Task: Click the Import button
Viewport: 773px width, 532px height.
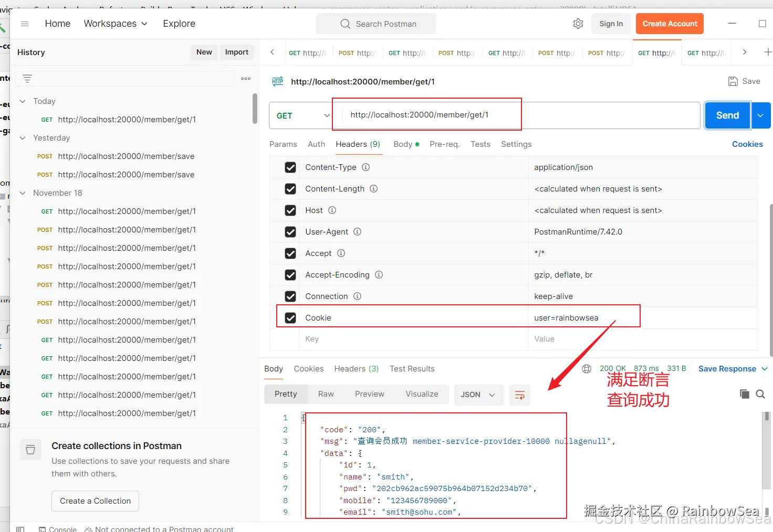Action: click(x=237, y=52)
